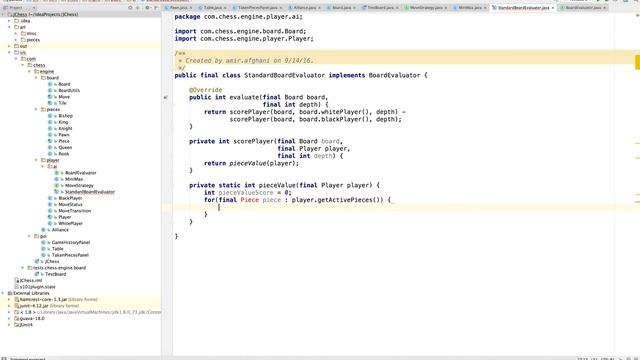640x360 pixels.
Task: Click the interface icon beside MoveStrategy
Action: pos(57,186)
